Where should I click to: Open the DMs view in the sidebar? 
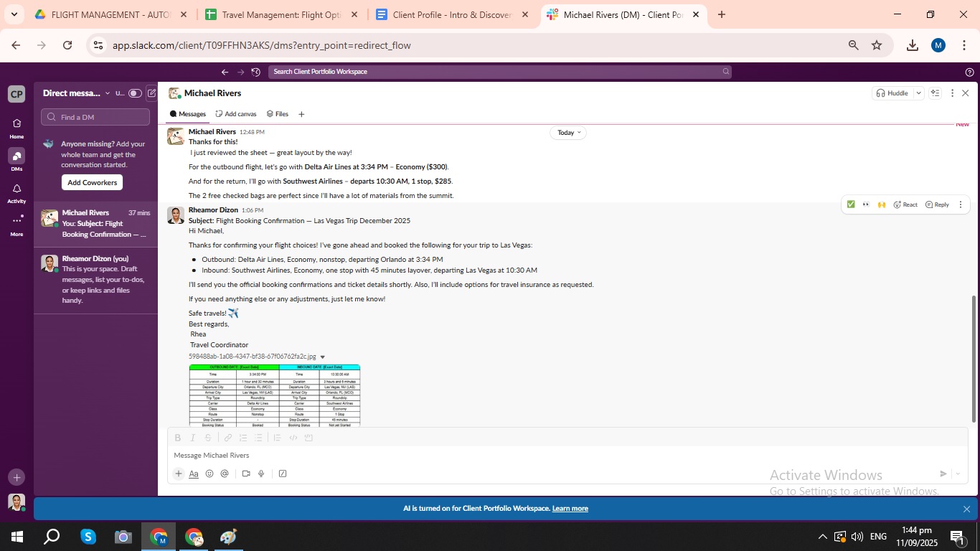point(17,160)
